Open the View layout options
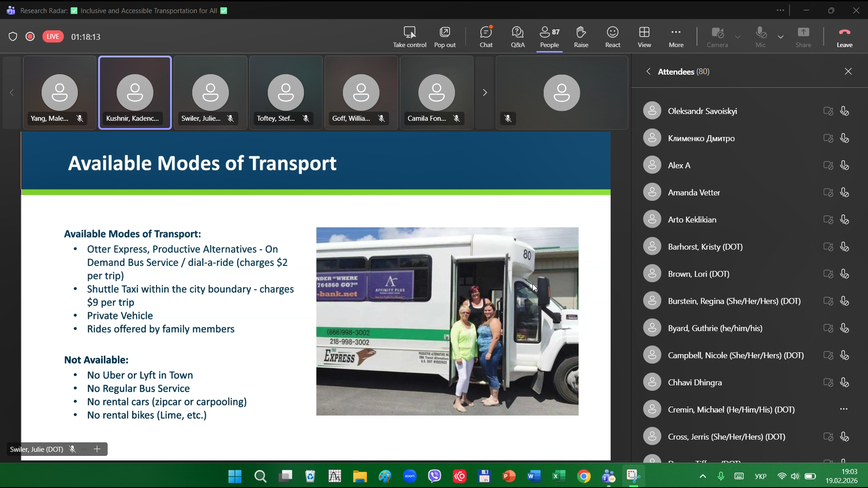Viewport: 868px width, 488px height. [644, 37]
